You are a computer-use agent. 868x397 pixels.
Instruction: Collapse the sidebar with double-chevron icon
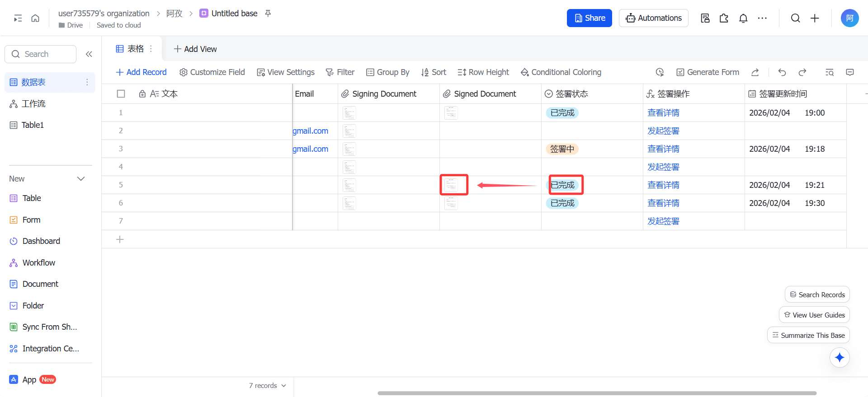(89, 54)
